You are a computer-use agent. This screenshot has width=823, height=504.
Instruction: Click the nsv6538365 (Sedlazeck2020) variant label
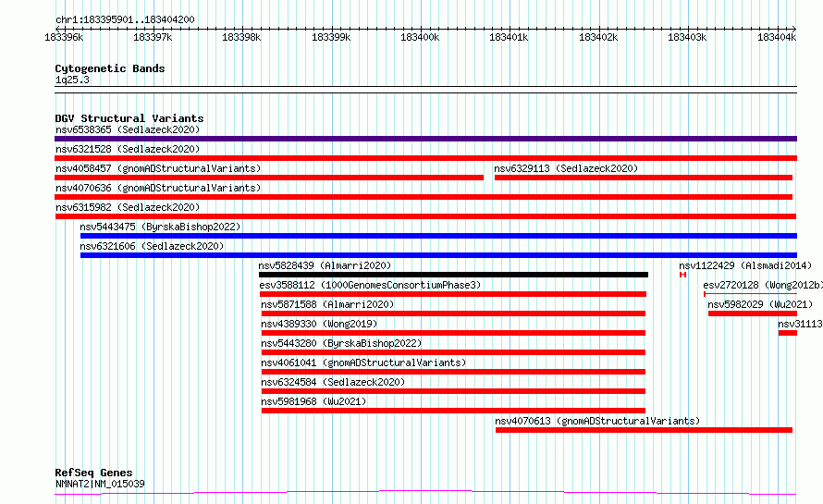click(128, 129)
